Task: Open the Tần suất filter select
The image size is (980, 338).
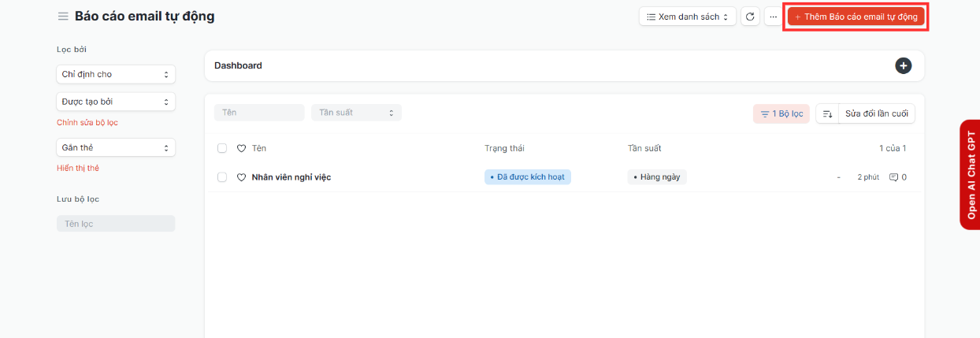Action: point(356,113)
